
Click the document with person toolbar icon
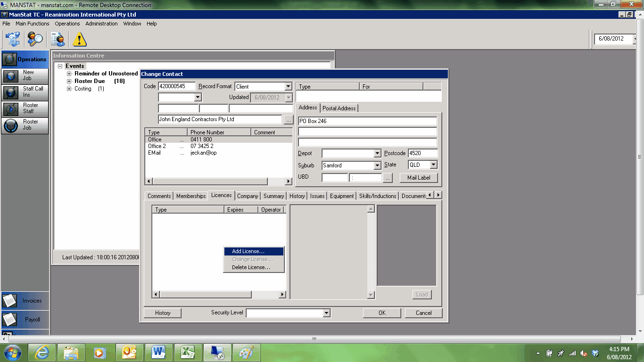point(58,39)
